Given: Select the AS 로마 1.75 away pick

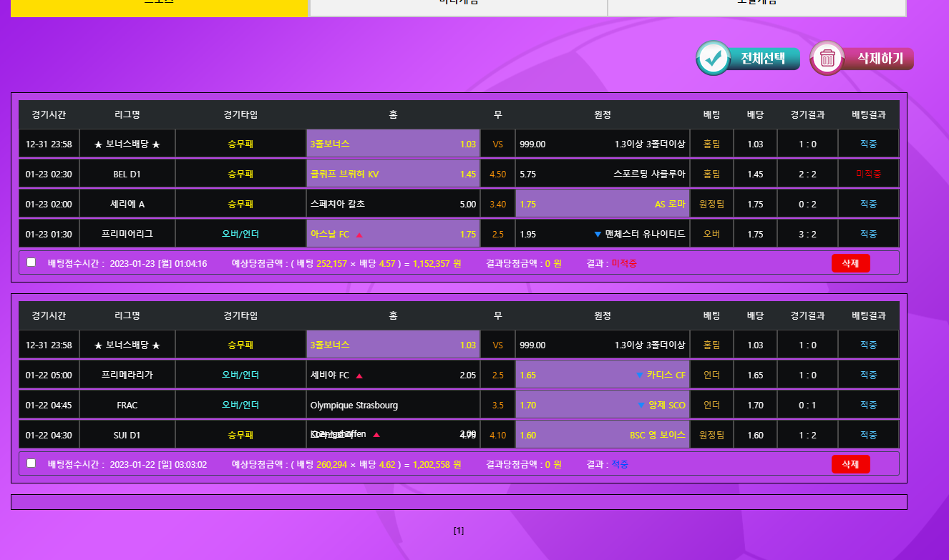Looking at the screenshot, I should (x=603, y=205).
